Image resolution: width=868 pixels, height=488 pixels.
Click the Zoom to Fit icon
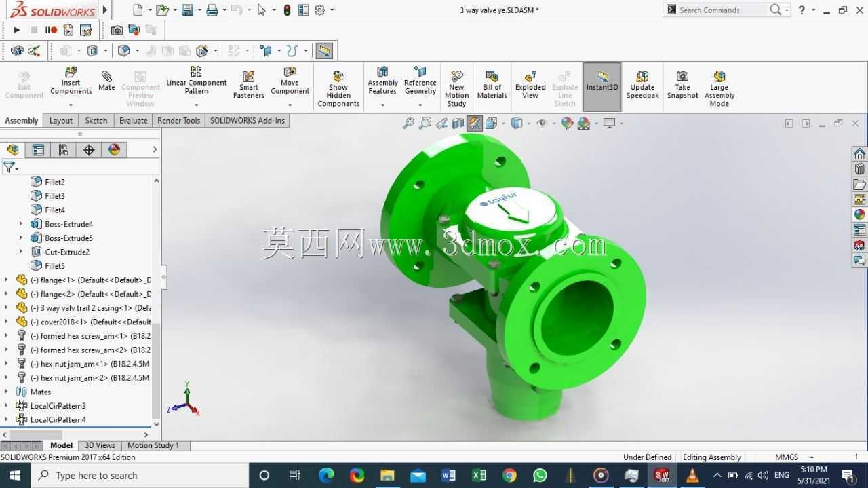(x=408, y=124)
